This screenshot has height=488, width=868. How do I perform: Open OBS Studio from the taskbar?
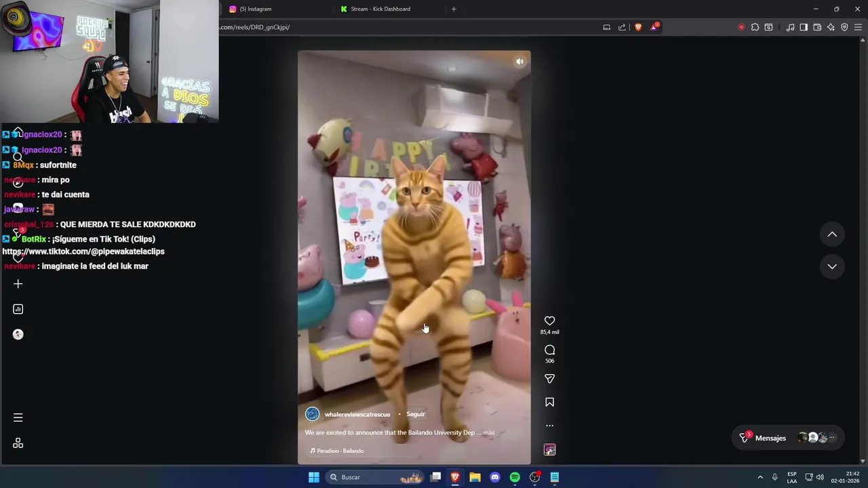(x=535, y=477)
